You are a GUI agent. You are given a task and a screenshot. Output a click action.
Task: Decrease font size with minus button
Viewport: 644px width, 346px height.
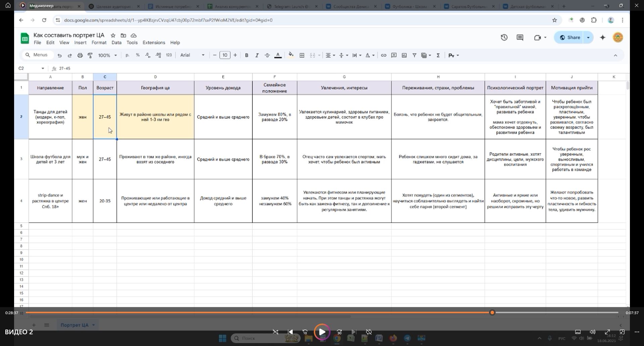click(215, 55)
